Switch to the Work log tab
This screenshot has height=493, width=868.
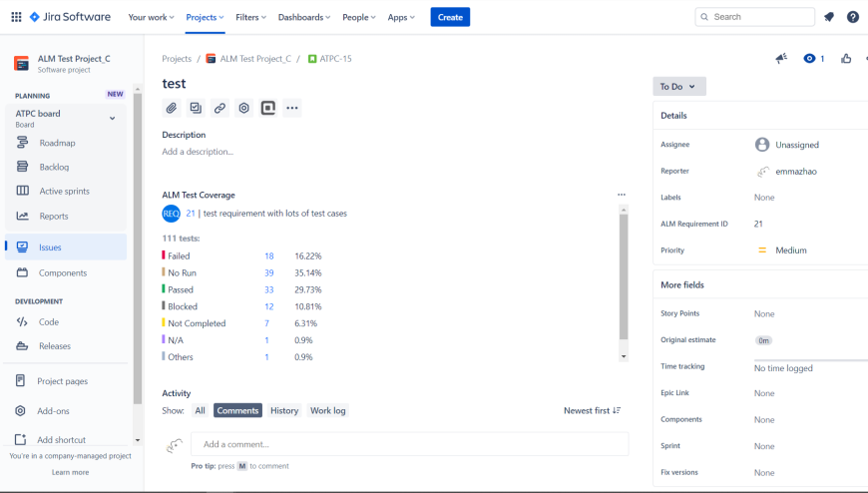pyautogui.click(x=327, y=410)
